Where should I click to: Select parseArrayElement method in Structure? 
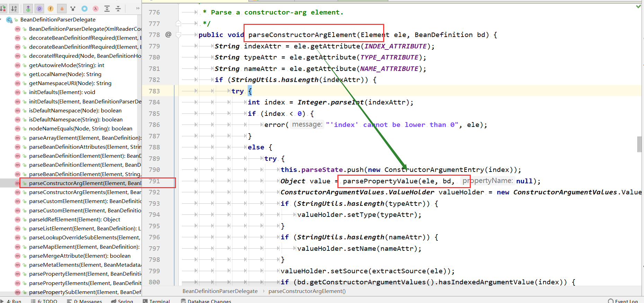[85, 138]
